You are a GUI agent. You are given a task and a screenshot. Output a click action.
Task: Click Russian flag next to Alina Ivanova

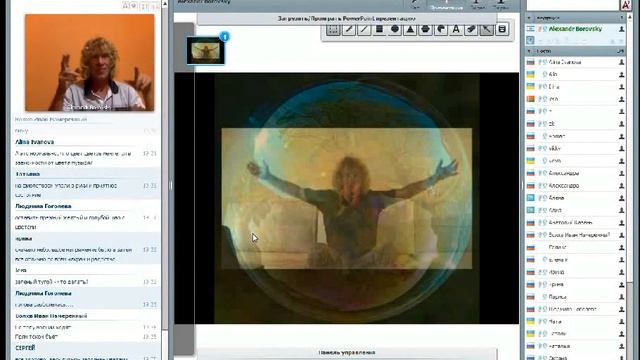[530, 62]
